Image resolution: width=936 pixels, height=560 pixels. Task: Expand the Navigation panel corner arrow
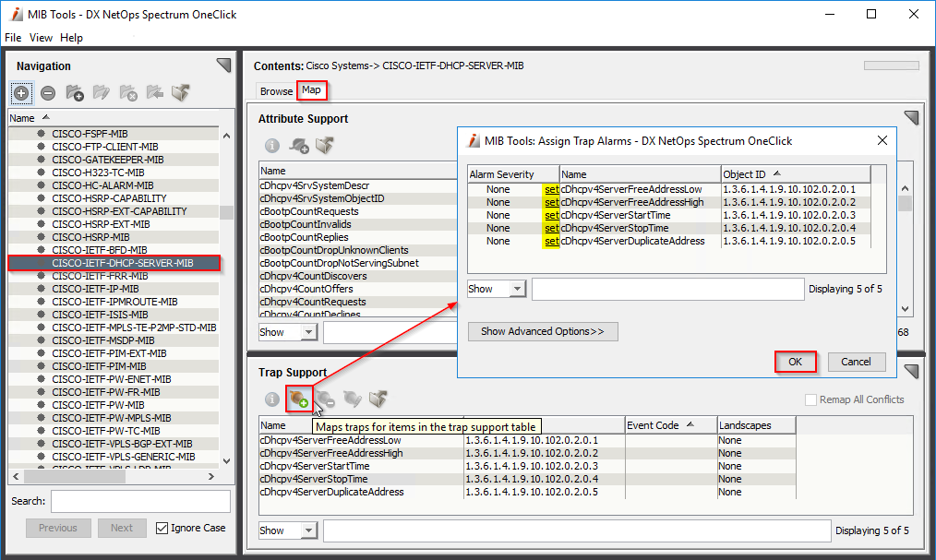pos(223,65)
